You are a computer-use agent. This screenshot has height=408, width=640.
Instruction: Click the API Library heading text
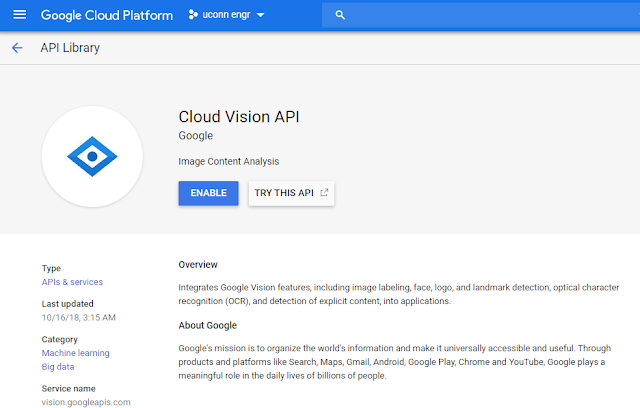70,48
